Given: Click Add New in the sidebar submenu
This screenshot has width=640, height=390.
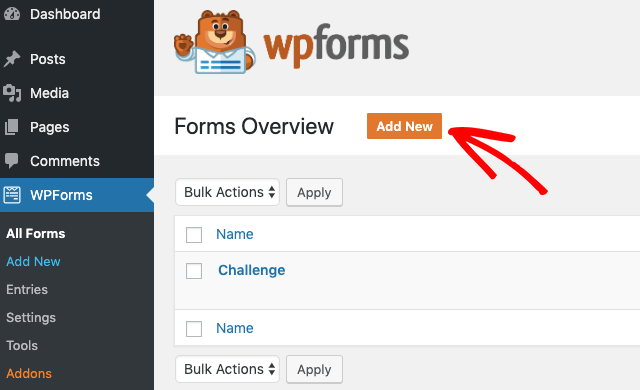Looking at the screenshot, I should [33, 261].
